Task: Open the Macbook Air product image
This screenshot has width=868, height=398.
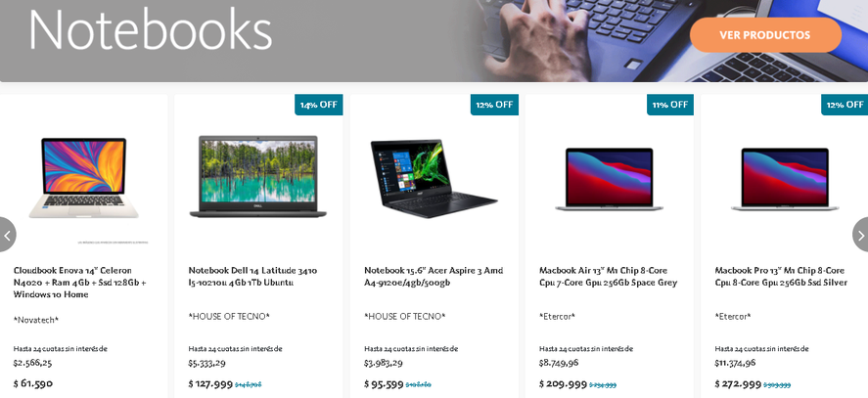Action: tap(609, 179)
